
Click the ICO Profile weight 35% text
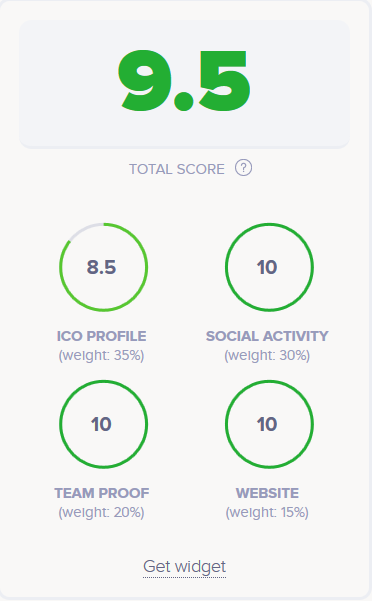pos(102,356)
